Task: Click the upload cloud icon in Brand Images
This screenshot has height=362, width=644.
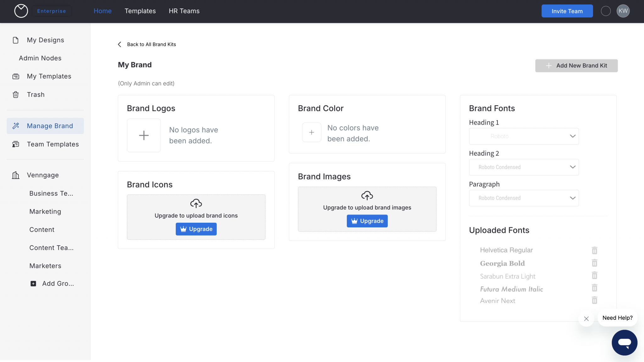Action: tap(367, 196)
